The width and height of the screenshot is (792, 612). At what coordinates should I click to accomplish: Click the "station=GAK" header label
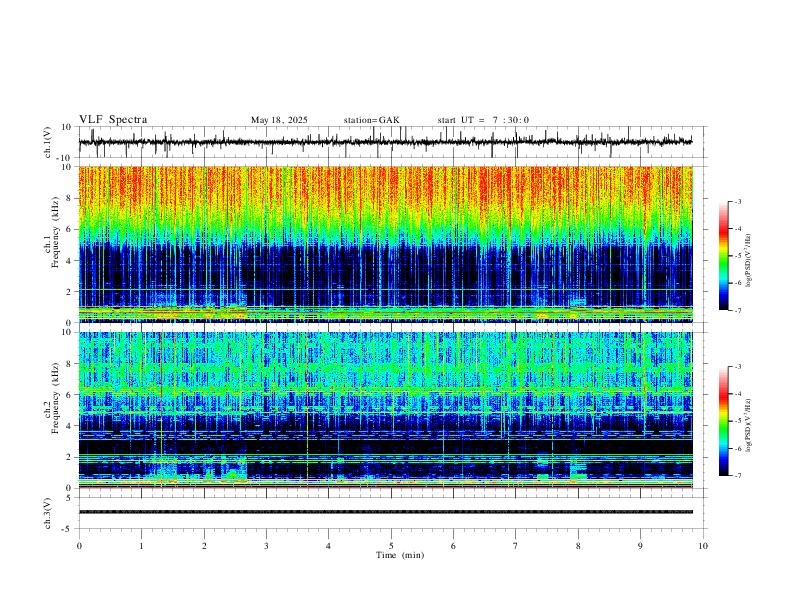371,120
